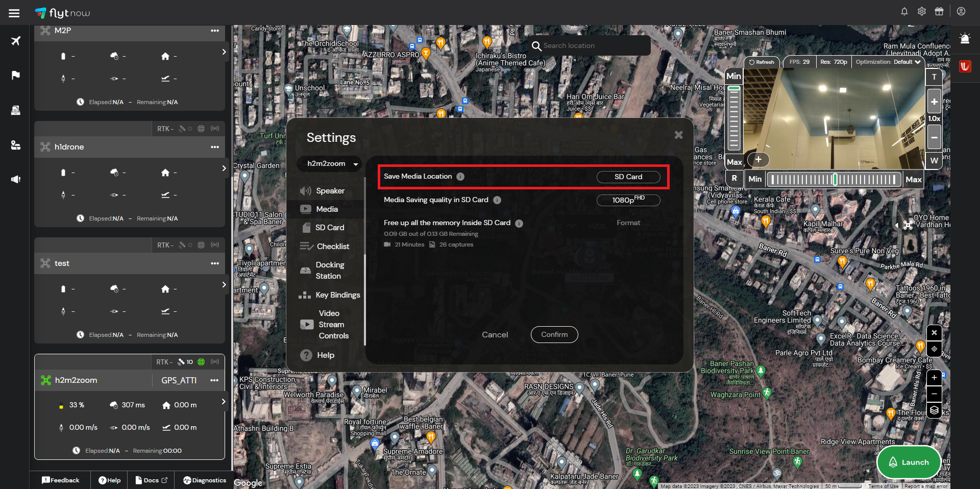This screenshot has width=980, height=489.
Task: Click the Search location input field
Action: [592, 45]
